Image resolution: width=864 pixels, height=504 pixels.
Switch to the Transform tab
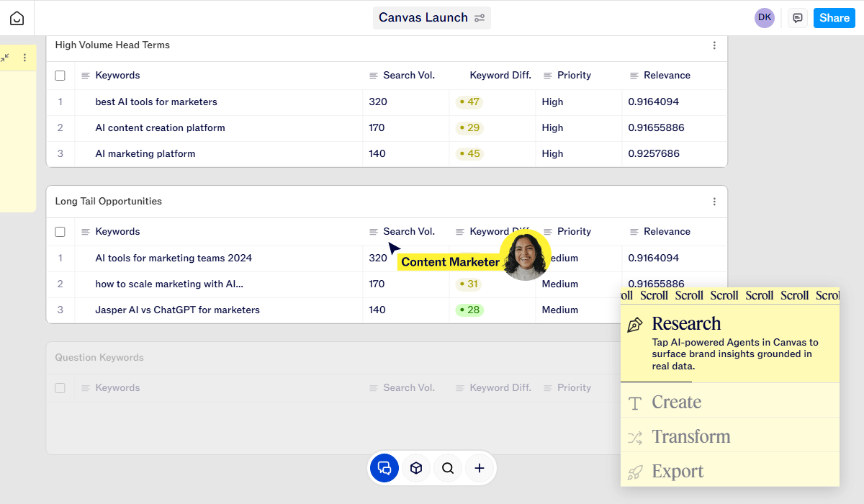[690, 437]
